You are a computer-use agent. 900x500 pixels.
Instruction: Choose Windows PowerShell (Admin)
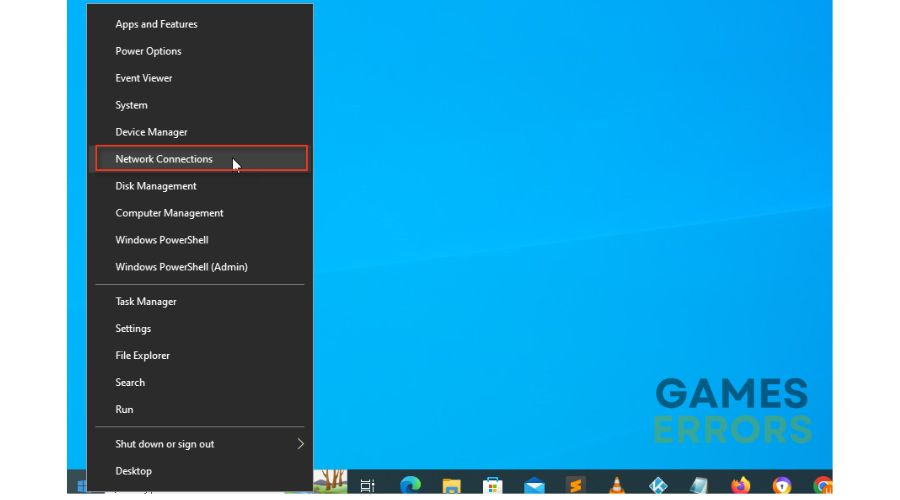point(181,267)
